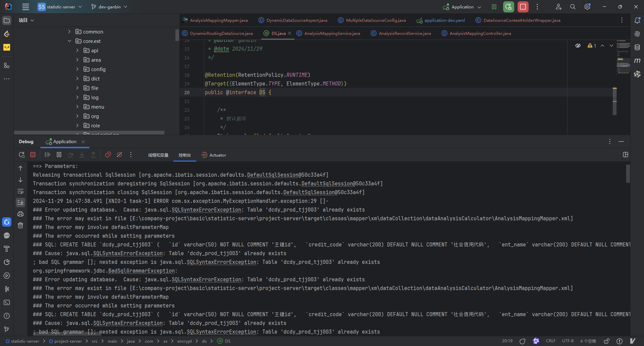Expand the common folder in project tree
644x346 pixels.
[x=69, y=32]
